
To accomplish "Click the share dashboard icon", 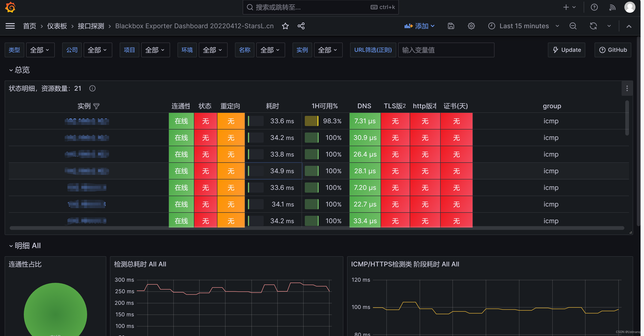I will coord(301,26).
